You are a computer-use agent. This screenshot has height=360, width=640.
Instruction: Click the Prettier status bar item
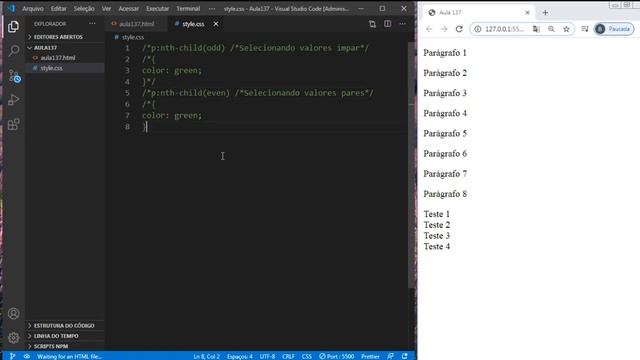pos(370,356)
